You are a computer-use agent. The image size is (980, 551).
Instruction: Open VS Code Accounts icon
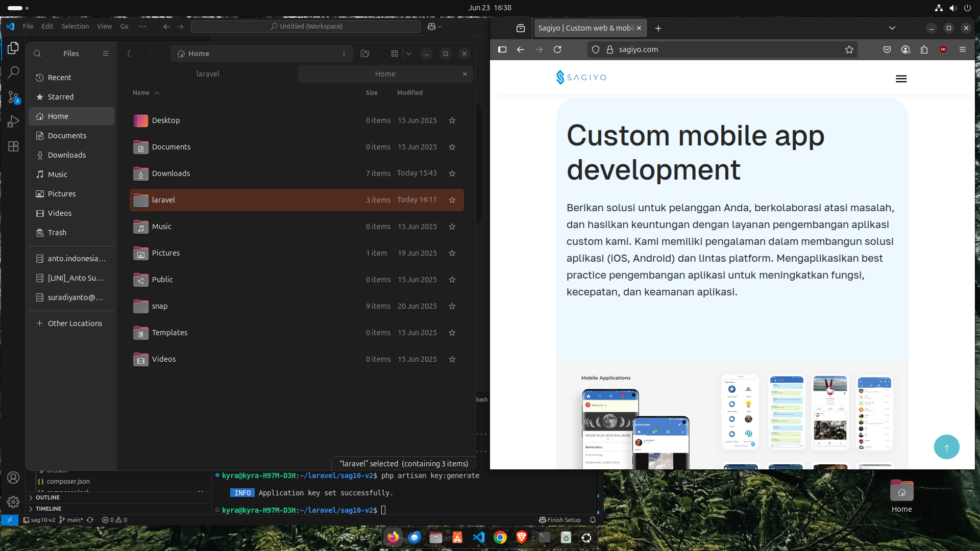[x=13, y=478]
